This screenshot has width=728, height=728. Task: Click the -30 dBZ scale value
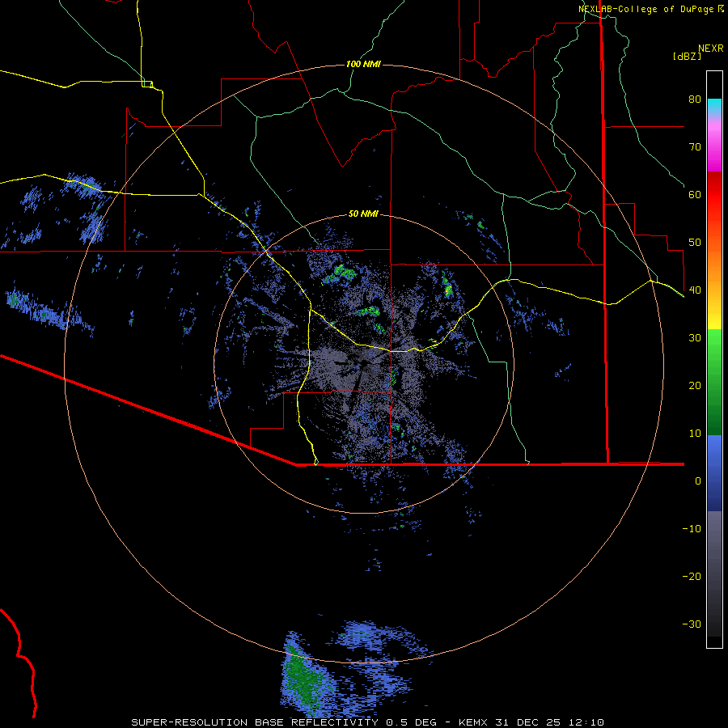692,624
